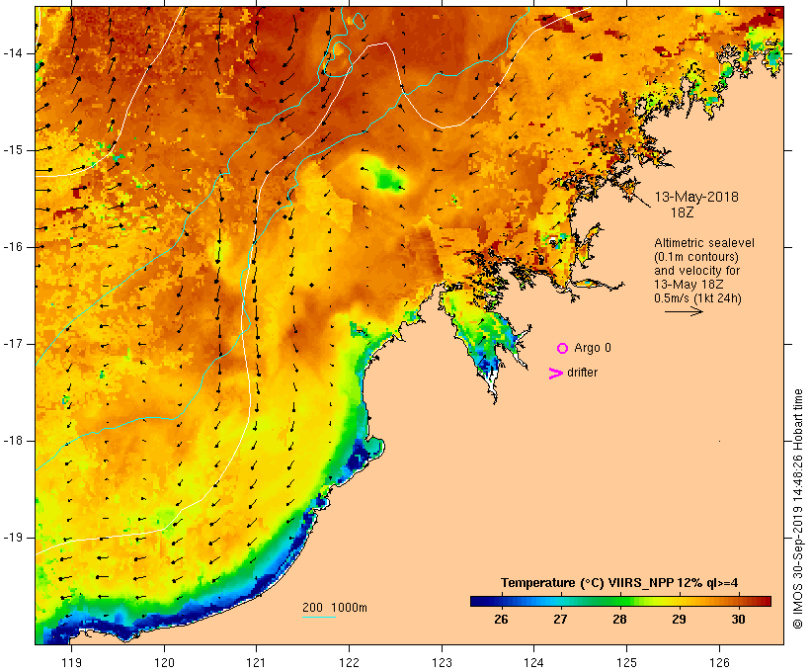Image resolution: width=810 pixels, height=672 pixels.
Task: Click the "13-May 18Z" legend text line
Action: [688, 285]
